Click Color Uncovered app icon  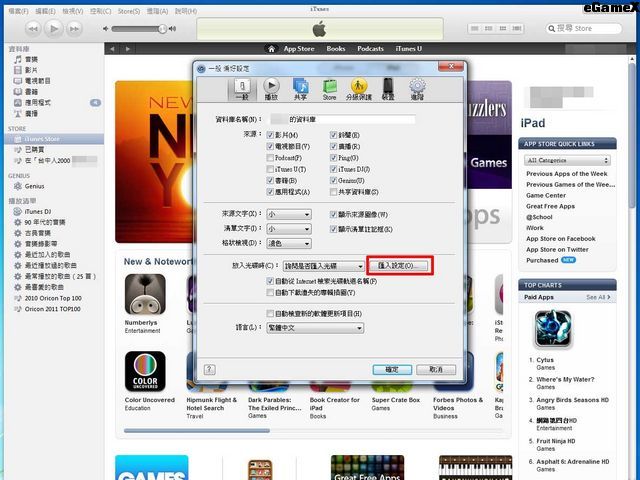145,371
